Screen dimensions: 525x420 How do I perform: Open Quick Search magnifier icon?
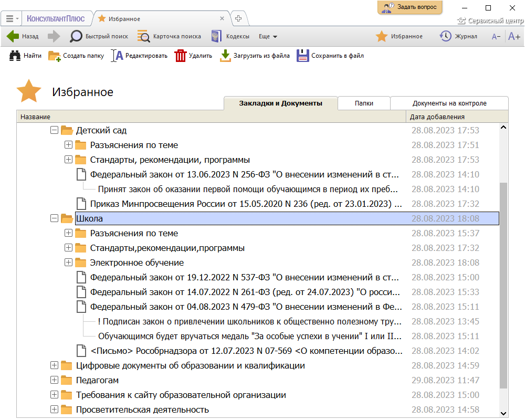pos(76,36)
